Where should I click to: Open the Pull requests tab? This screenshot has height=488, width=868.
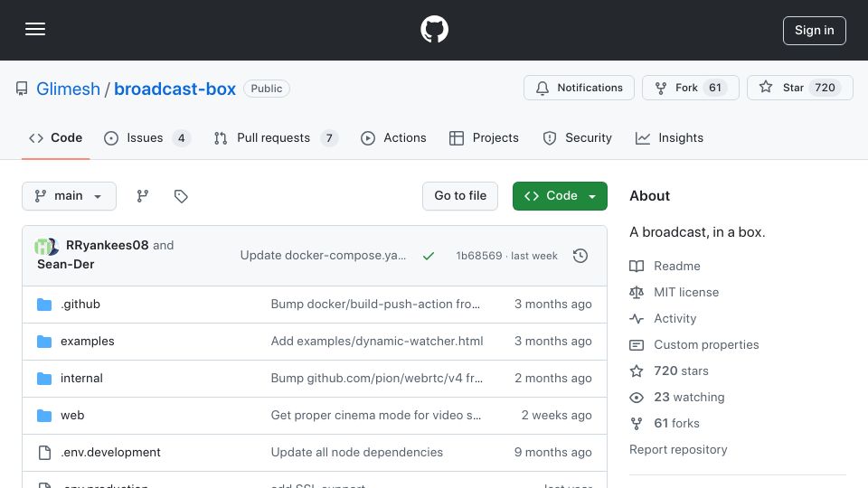click(x=275, y=137)
